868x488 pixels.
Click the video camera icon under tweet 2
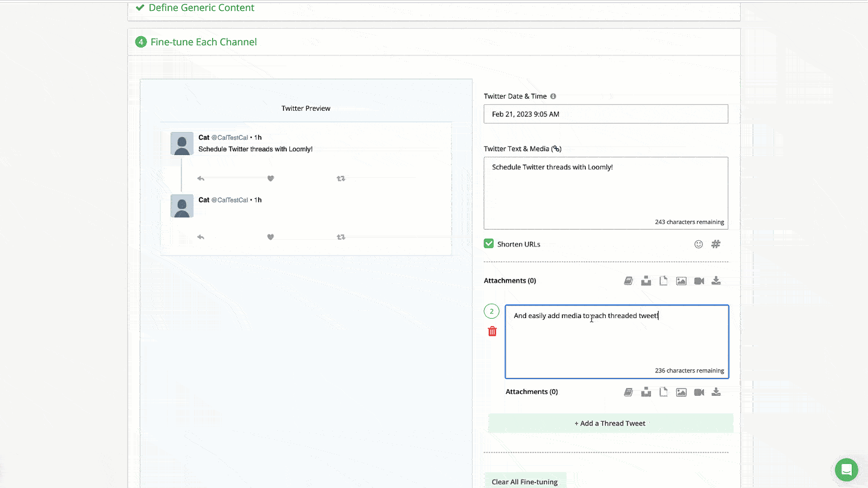699,392
